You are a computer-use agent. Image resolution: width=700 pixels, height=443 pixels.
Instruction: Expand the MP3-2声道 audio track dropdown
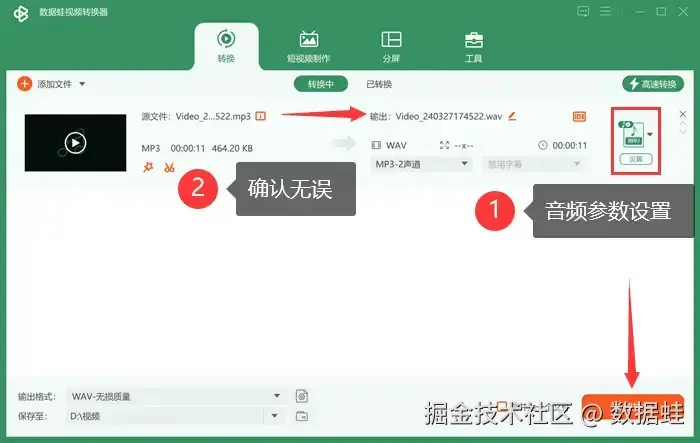pyautogui.click(x=421, y=164)
